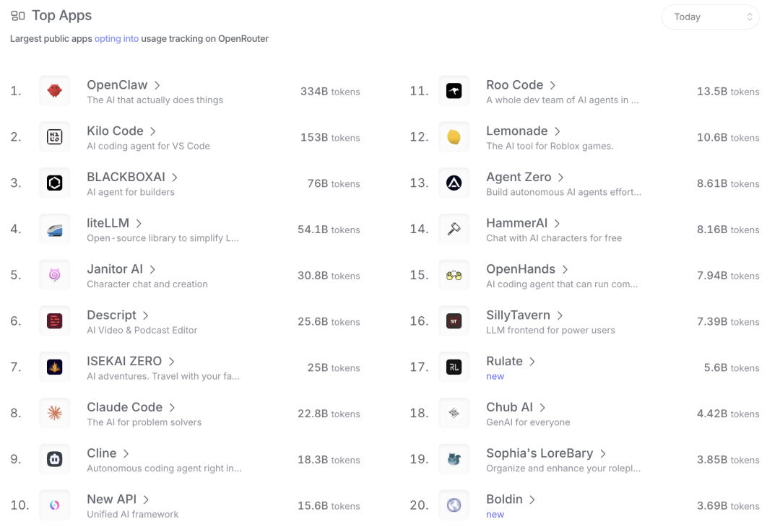The width and height of the screenshot is (780, 532).
Task: Open the ISEKAI ZERO app listing
Action: 123,361
